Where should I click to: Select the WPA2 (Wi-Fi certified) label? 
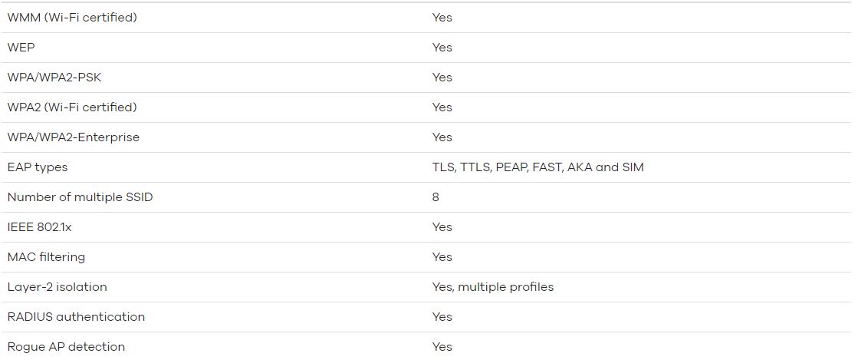tap(72, 107)
